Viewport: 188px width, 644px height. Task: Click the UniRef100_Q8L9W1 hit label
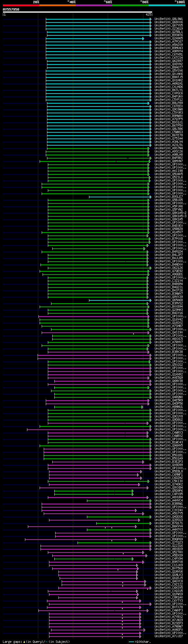pyautogui.click(x=169, y=19)
